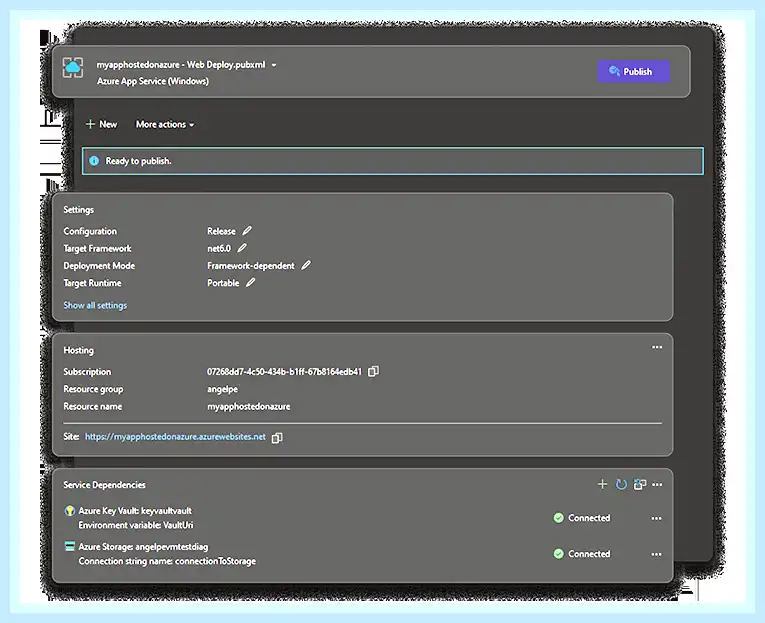Viewport: 765px width, 623px height.
Task: Copy the subscription ID
Action: pyautogui.click(x=373, y=371)
